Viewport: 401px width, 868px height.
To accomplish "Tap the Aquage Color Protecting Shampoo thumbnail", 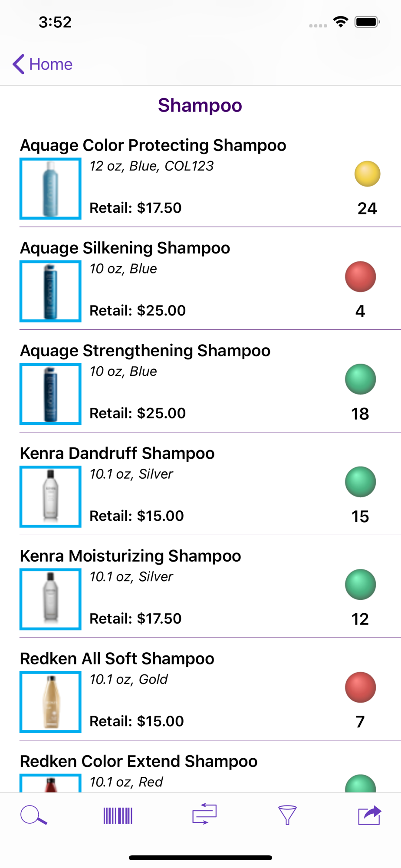I will click(50, 189).
